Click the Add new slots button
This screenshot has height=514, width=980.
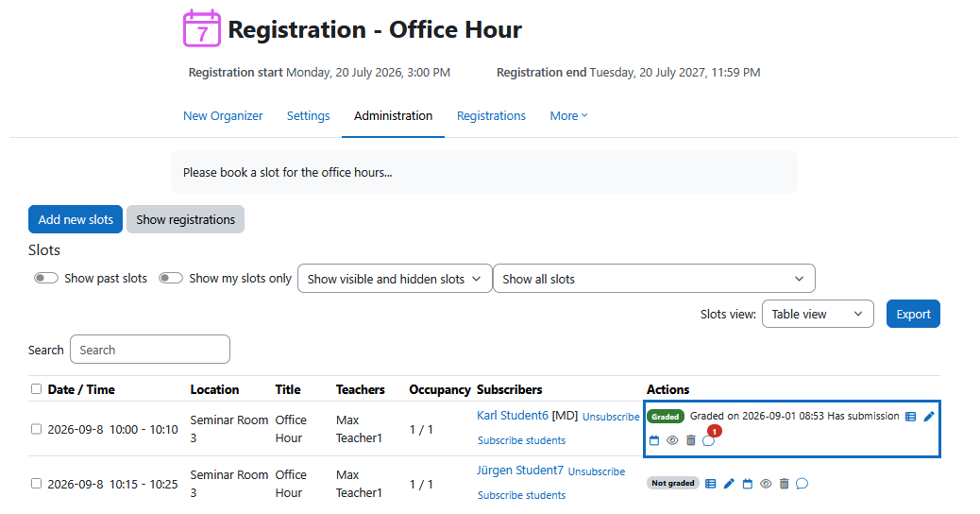click(x=76, y=219)
